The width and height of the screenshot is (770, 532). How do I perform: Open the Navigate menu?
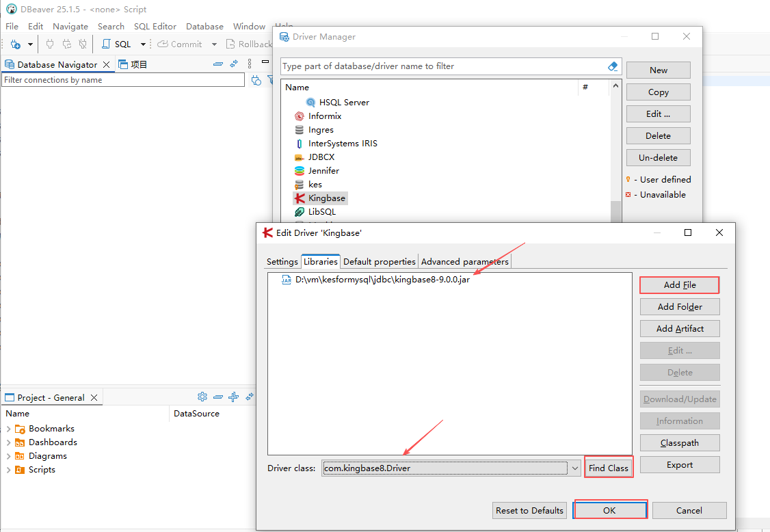(x=70, y=27)
